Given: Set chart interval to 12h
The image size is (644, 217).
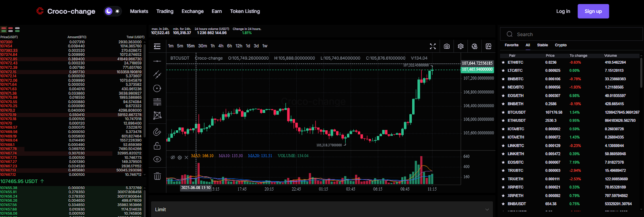Looking at the screenshot, I should (x=239, y=46).
